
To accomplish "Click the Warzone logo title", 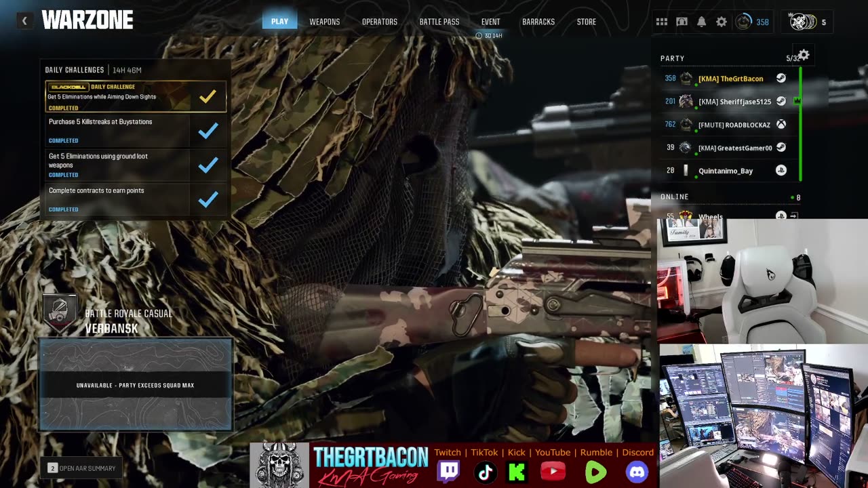I will (x=87, y=20).
